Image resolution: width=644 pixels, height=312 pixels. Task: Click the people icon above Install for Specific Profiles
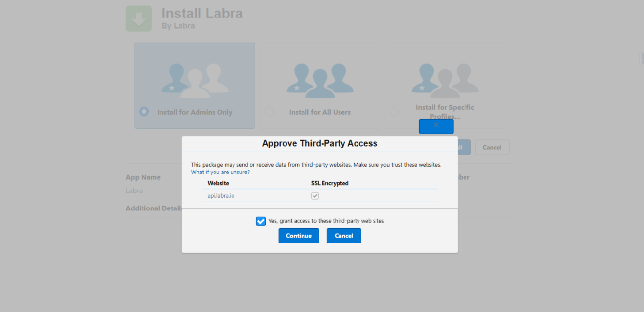(x=445, y=80)
